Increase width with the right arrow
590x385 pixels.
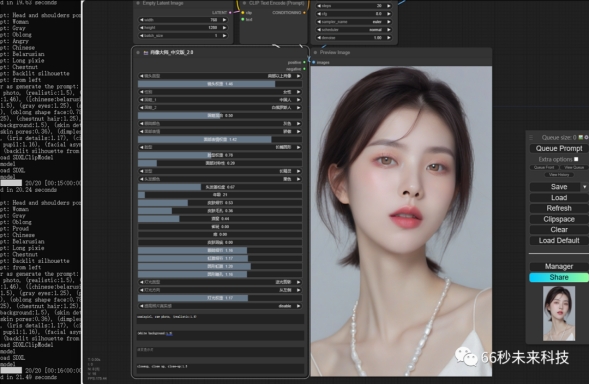pyautogui.click(x=224, y=20)
